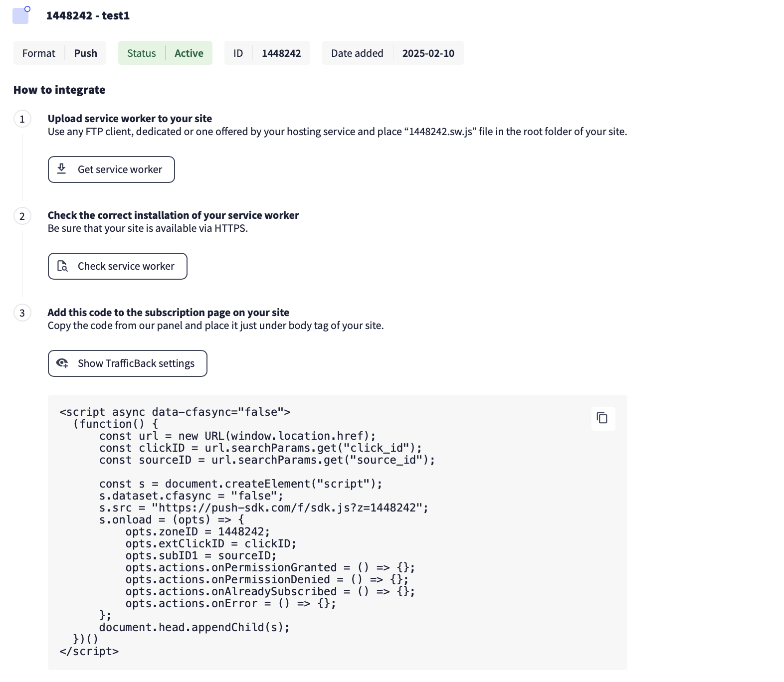The height and width of the screenshot is (682, 784).
Task: Click the purple zone icon beside the title
Action: pyautogui.click(x=20, y=15)
